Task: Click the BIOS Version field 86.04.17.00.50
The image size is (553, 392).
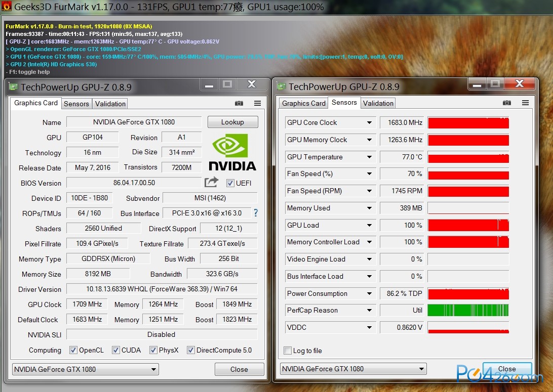Action: pos(134,183)
